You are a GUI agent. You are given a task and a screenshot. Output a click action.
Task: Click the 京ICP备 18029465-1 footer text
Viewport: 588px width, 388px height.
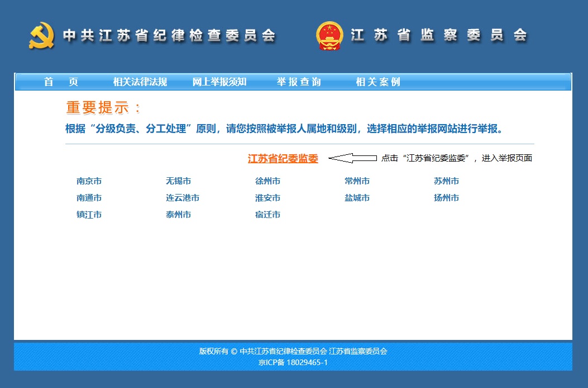293,362
